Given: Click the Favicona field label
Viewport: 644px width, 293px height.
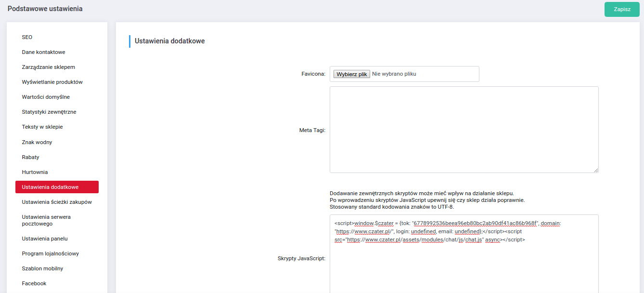Looking at the screenshot, I should (313, 74).
